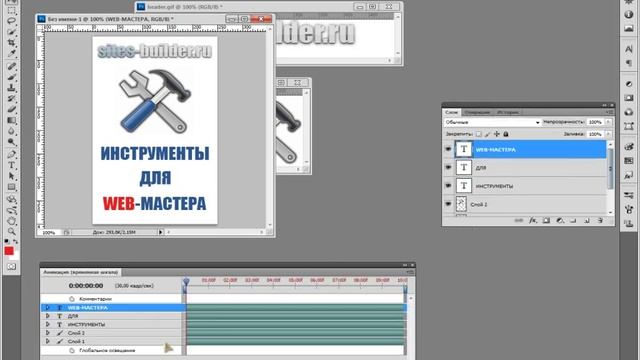Open Character panel icon in right dock

pyautogui.click(x=629, y=49)
